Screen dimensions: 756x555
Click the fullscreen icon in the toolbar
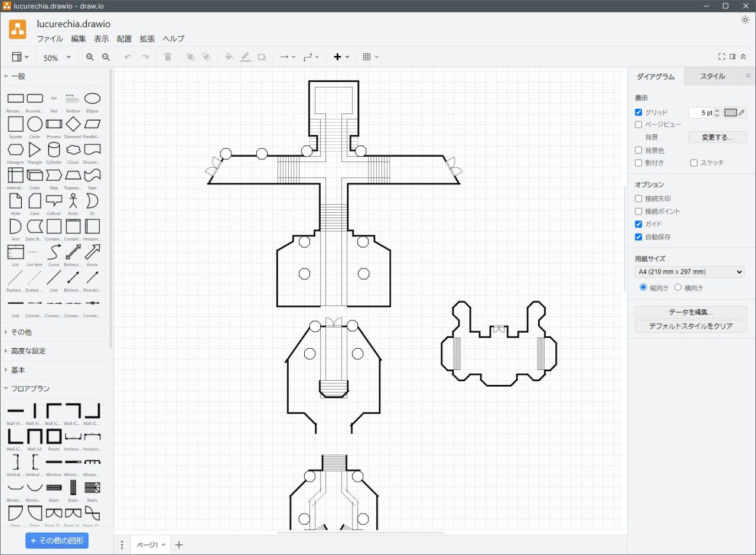coord(722,57)
